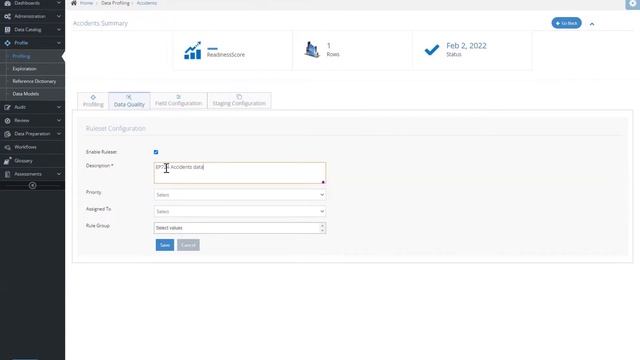The image size is (640, 360).
Task: Collapse the Profile menu chevron
Action: [x=59, y=43]
